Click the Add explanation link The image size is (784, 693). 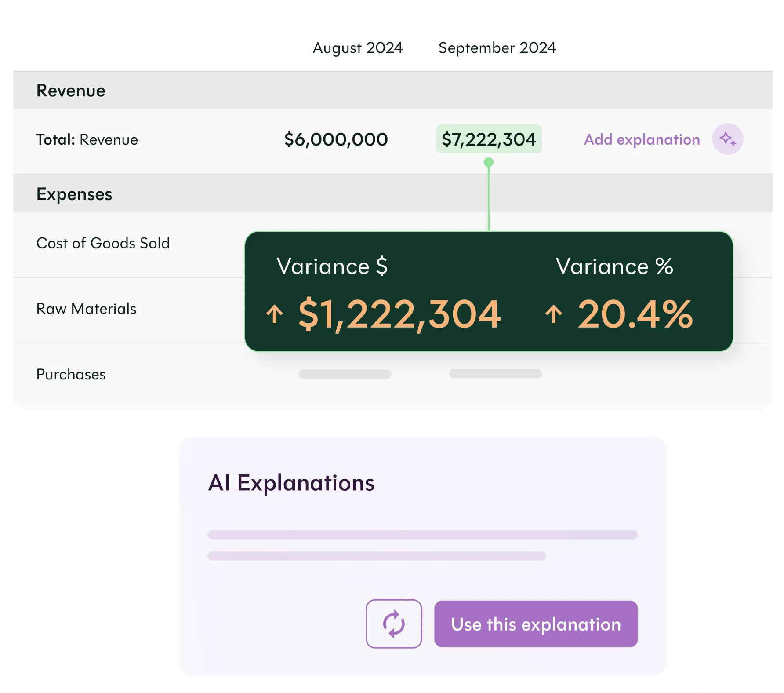point(641,139)
